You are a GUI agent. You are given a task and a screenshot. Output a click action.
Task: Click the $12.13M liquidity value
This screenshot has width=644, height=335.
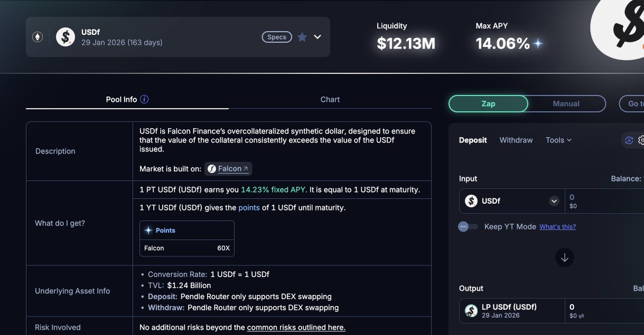(406, 43)
